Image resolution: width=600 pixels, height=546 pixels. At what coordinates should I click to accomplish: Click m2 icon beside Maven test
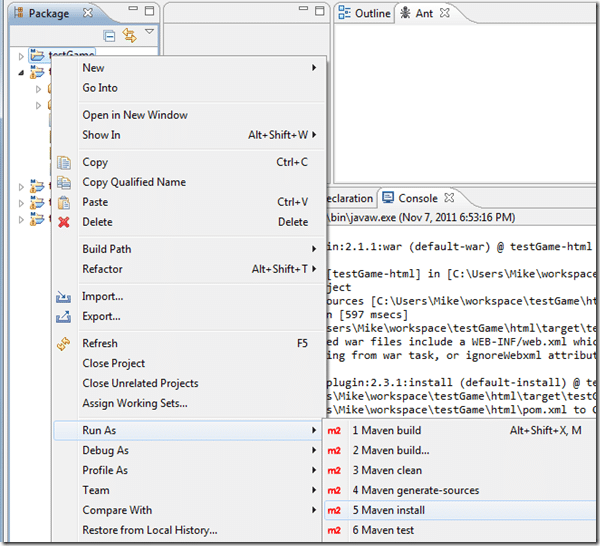(334, 530)
